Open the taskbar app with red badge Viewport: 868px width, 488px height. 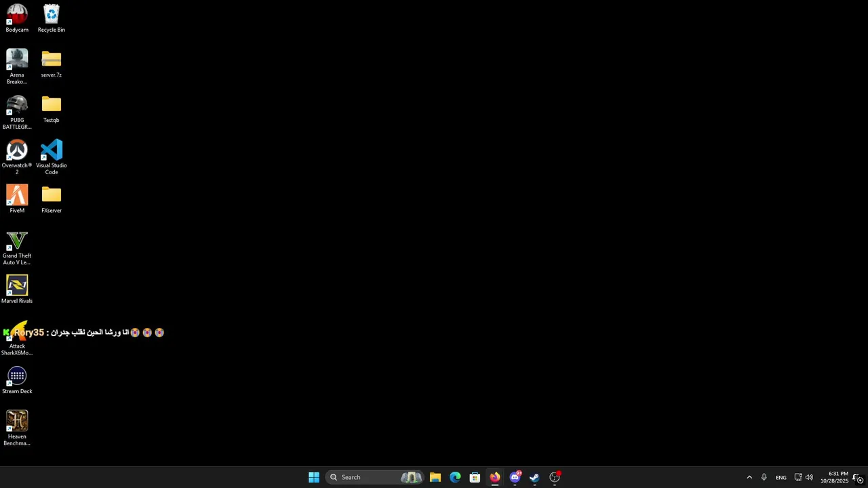pyautogui.click(x=555, y=477)
